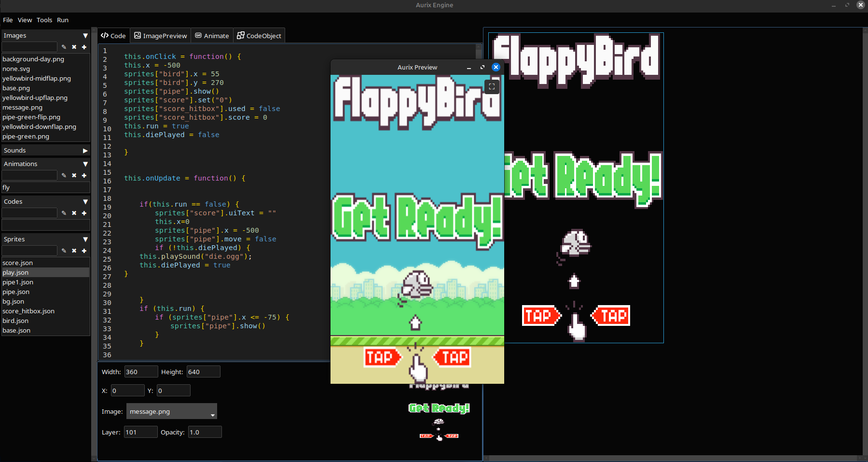868x462 pixels.
Task: Expand the Sounds panel
Action: click(x=85, y=150)
